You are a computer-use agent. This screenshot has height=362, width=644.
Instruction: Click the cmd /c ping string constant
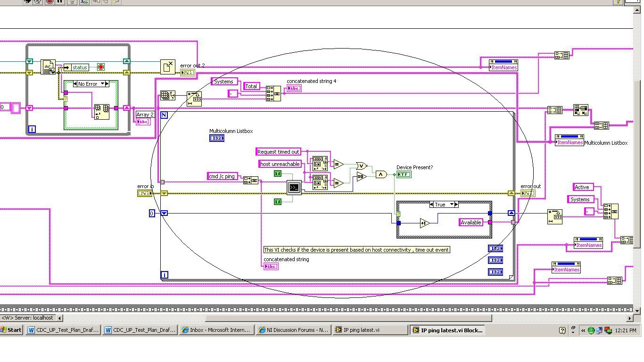[x=222, y=176]
